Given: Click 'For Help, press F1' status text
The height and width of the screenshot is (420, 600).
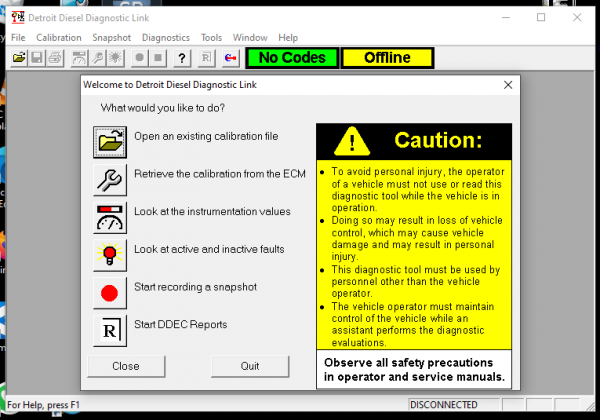Looking at the screenshot, I should (43, 405).
